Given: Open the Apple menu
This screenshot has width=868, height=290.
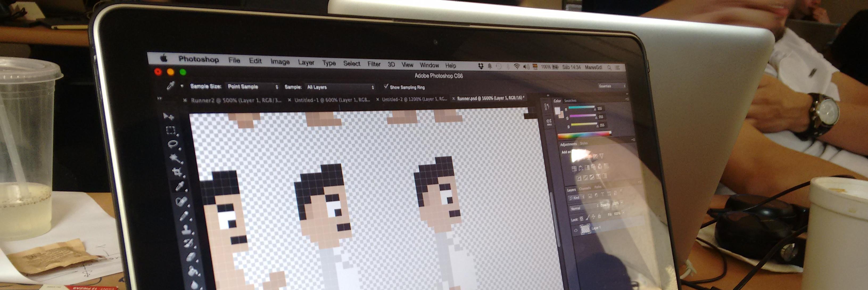Looking at the screenshot, I should click(x=164, y=58).
